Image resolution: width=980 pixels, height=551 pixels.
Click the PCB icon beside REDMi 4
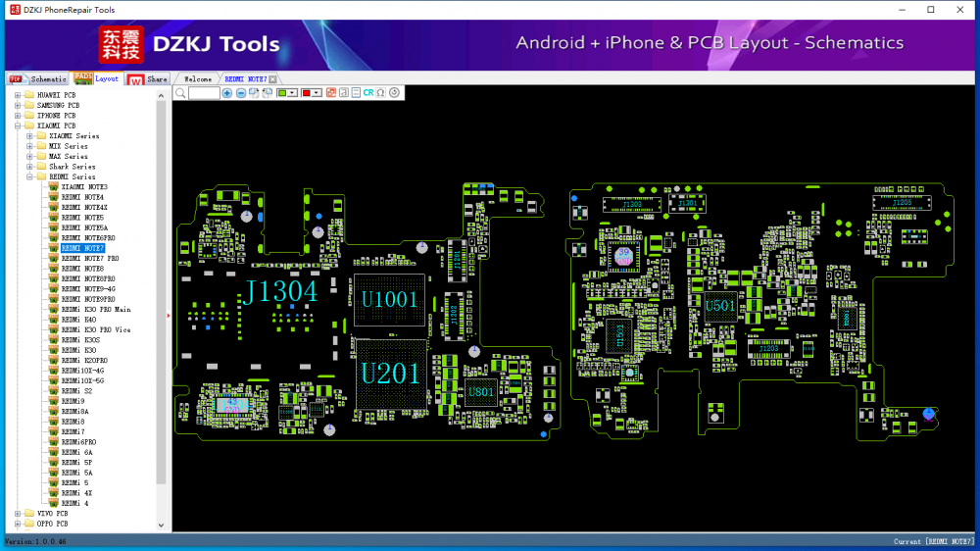coord(54,504)
